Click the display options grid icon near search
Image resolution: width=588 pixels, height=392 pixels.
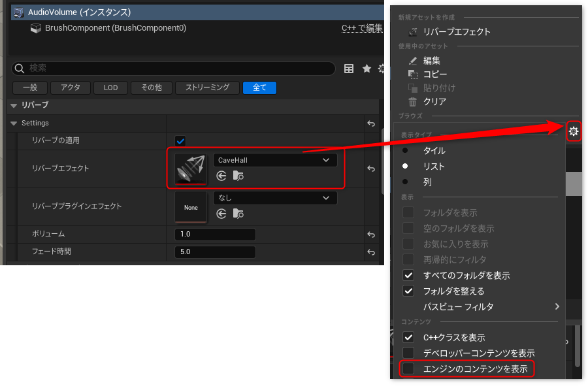[x=349, y=68]
